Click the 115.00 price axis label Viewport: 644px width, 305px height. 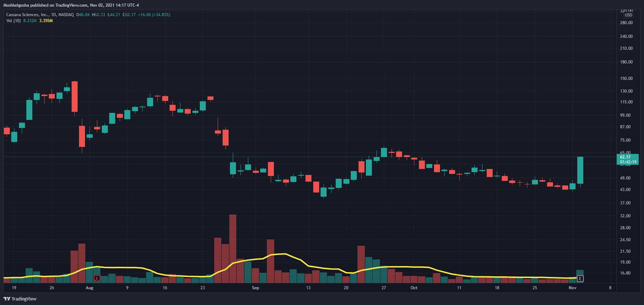tap(626, 102)
